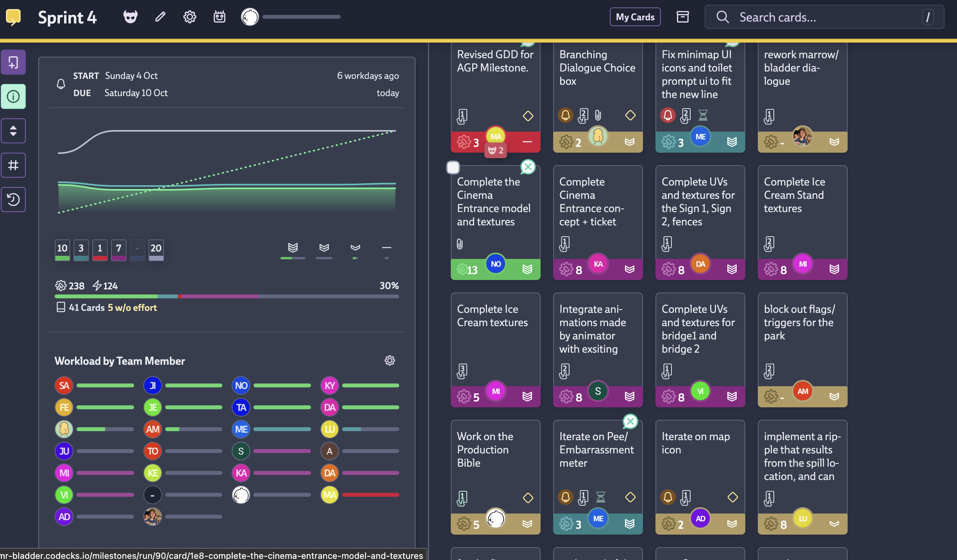Filter workload by team member SA
957x560 pixels.
click(64, 385)
